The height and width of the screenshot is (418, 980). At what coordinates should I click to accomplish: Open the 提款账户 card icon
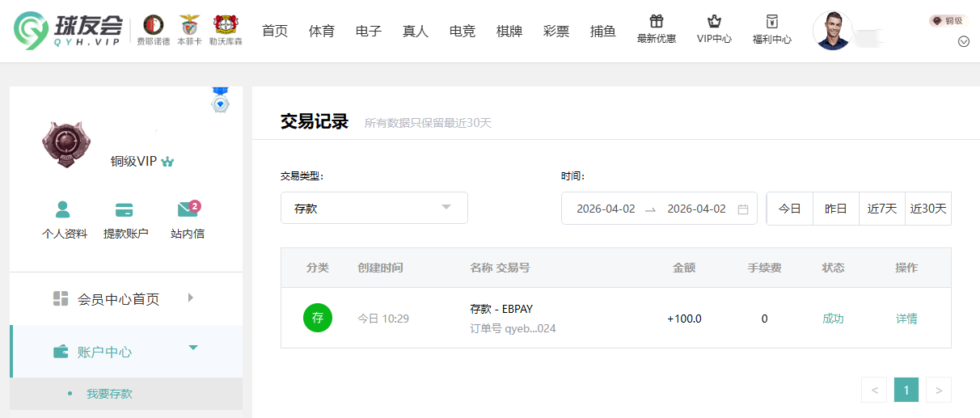point(125,210)
